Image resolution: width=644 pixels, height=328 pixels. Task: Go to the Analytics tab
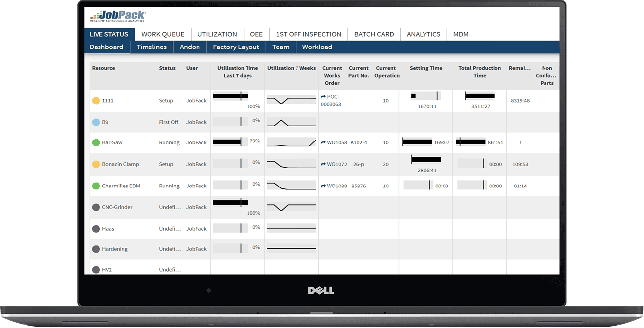pyautogui.click(x=423, y=34)
